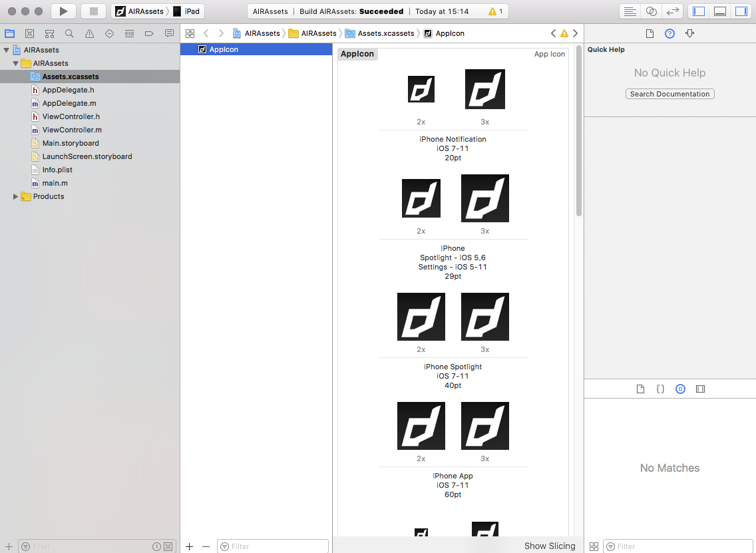Click Show Slicing button

click(x=550, y=546)
